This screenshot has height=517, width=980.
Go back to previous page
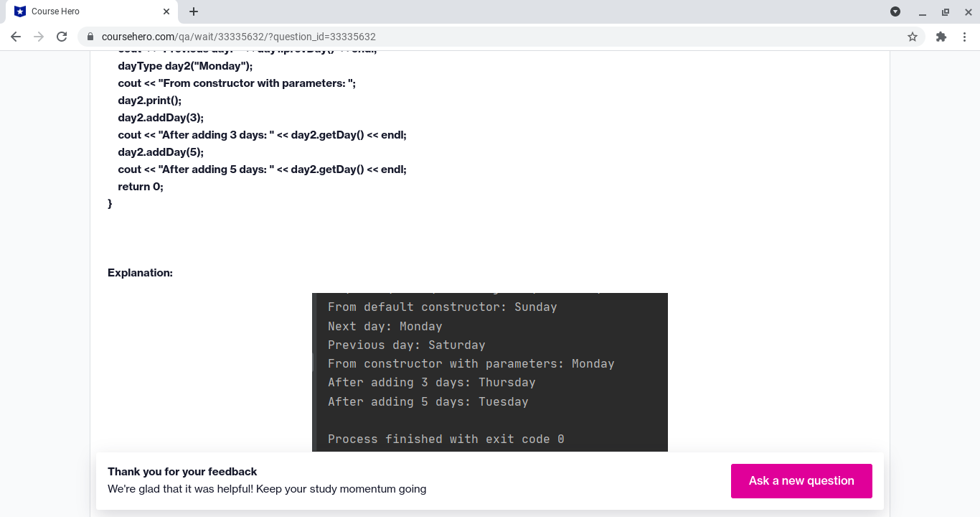pos(16,37)
